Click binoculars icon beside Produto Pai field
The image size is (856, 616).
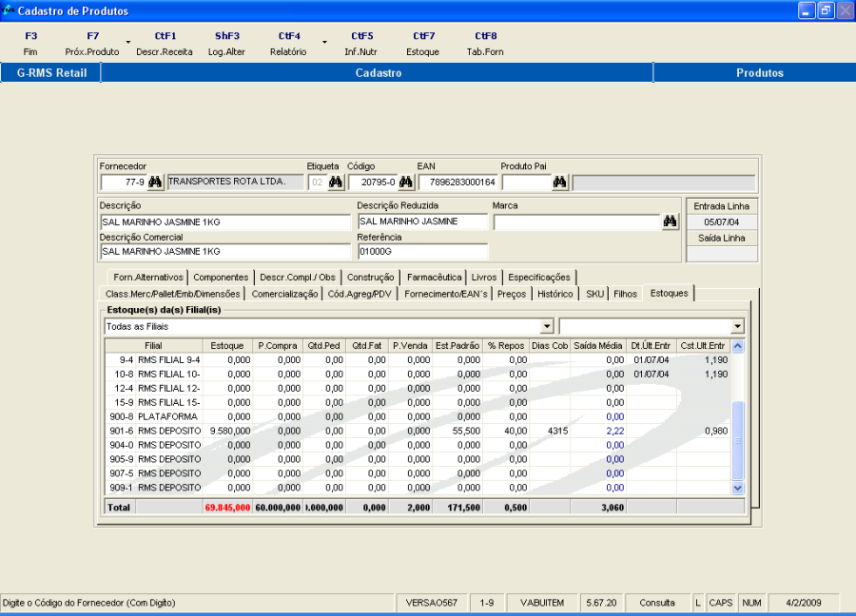click(x=560, y=182)
